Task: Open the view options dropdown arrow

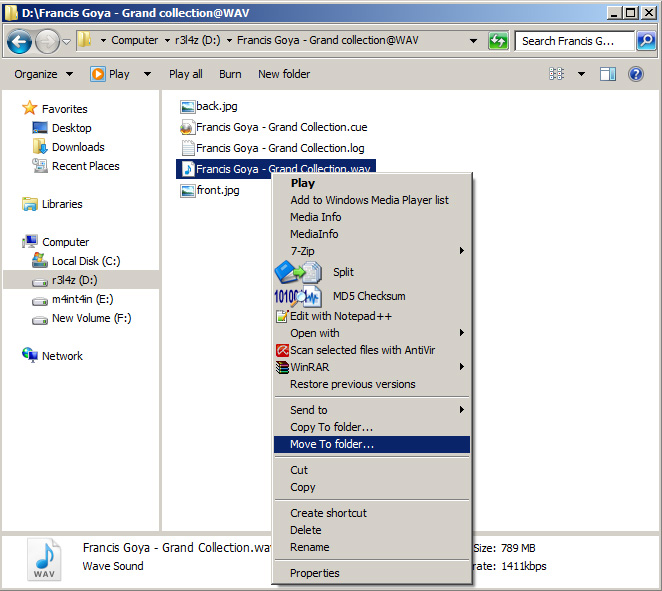Action: [581, 74]
